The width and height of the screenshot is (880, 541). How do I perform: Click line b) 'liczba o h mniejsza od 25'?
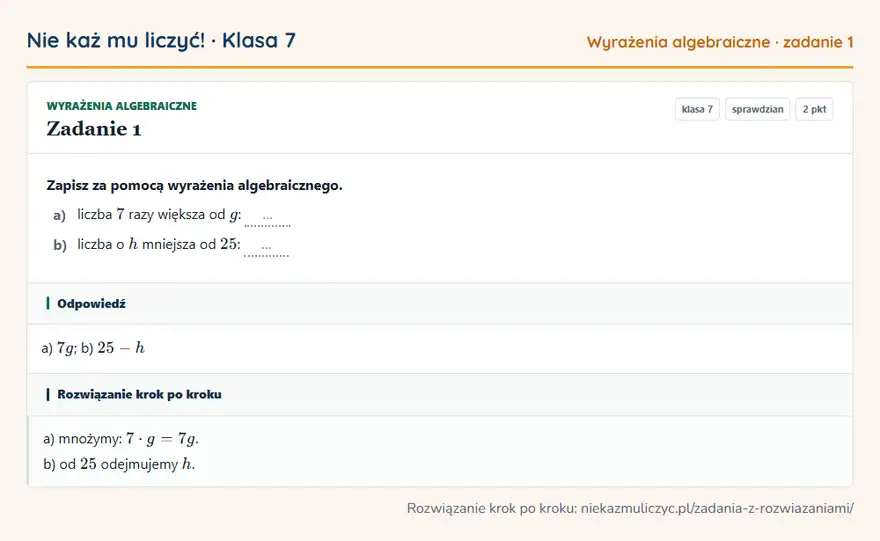159,245
